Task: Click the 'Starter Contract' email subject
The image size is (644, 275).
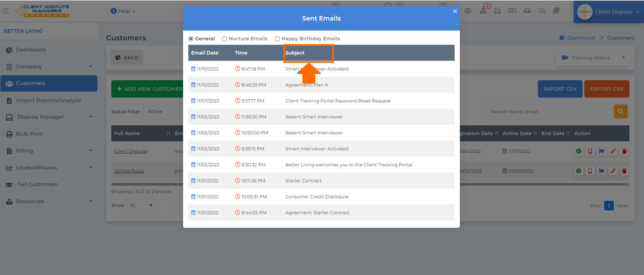Action: click(x=303, y=181)
